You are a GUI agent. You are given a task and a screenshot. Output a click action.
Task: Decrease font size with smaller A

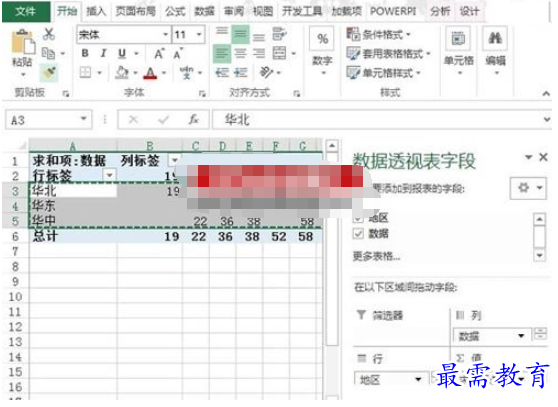click(x=178, y=54)
